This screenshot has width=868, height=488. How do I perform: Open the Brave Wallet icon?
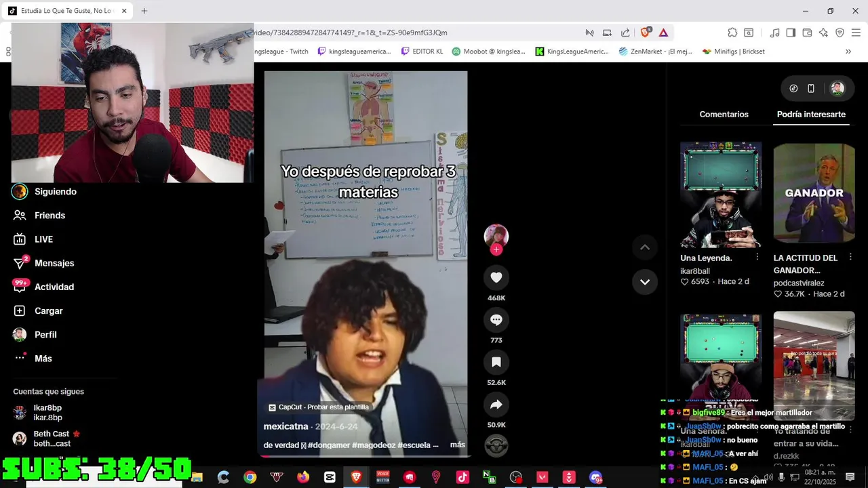tap(807, 33)
